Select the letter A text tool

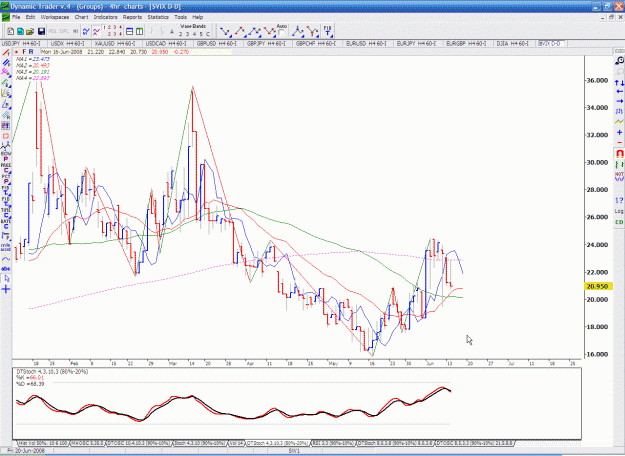172,31
